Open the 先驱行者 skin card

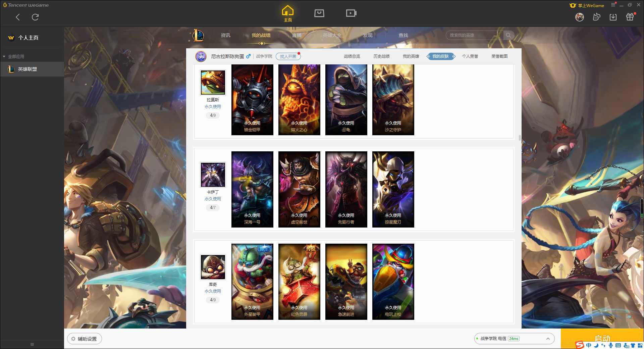tap(346, 189)
